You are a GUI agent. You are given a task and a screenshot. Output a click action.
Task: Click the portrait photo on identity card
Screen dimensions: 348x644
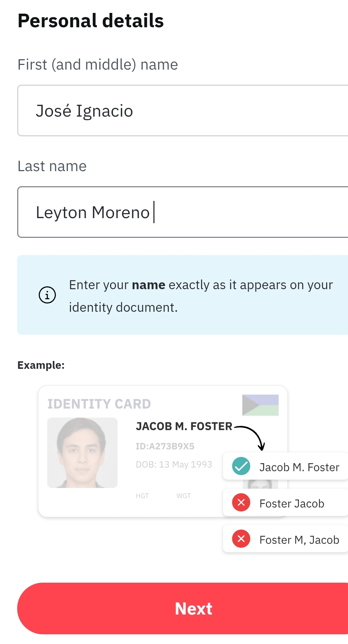(x=82, y=452)
